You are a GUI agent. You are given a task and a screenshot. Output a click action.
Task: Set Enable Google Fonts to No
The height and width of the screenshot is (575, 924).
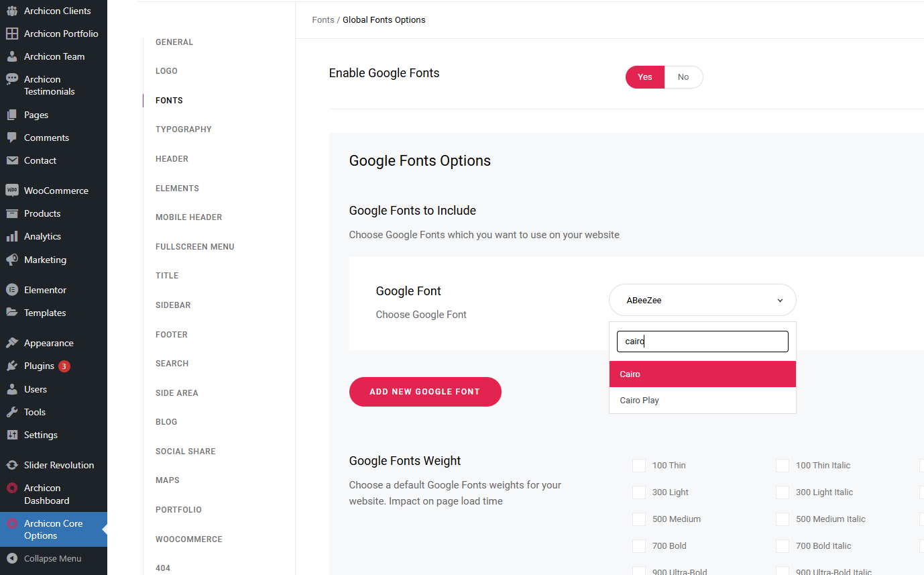683,77
